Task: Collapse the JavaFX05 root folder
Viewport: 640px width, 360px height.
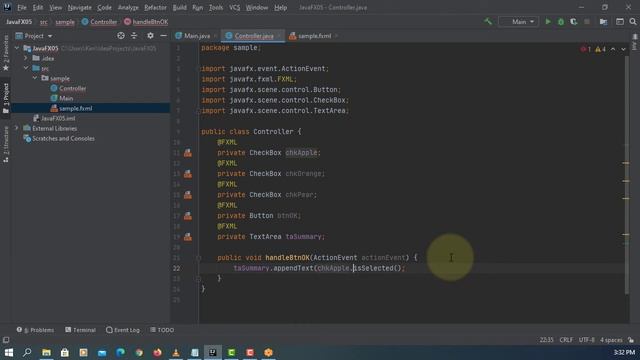Action: [17, 48]
